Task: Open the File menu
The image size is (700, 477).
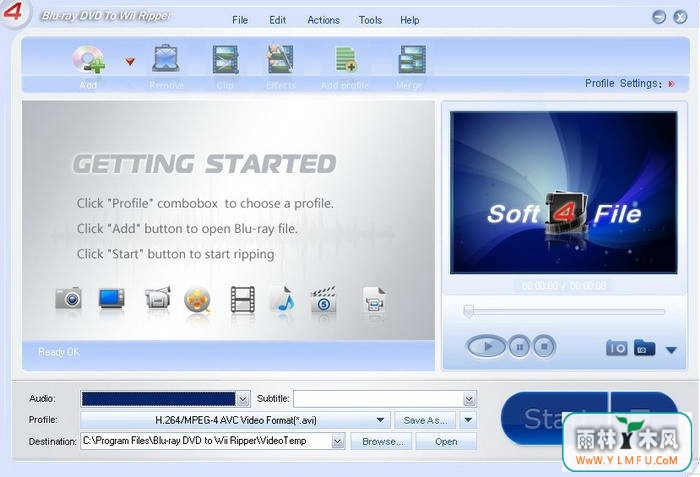Action: click(x=240, y=20)
